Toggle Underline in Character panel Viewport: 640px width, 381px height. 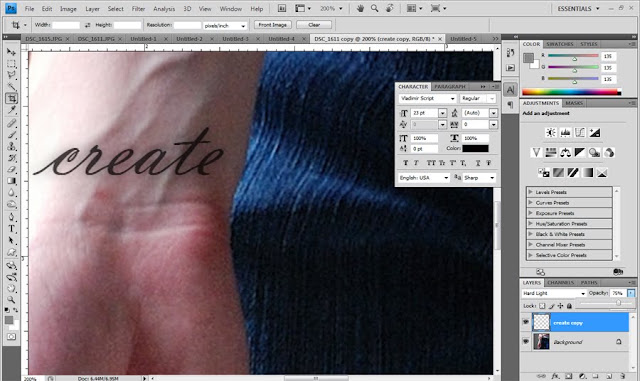(x=478, y=163)
